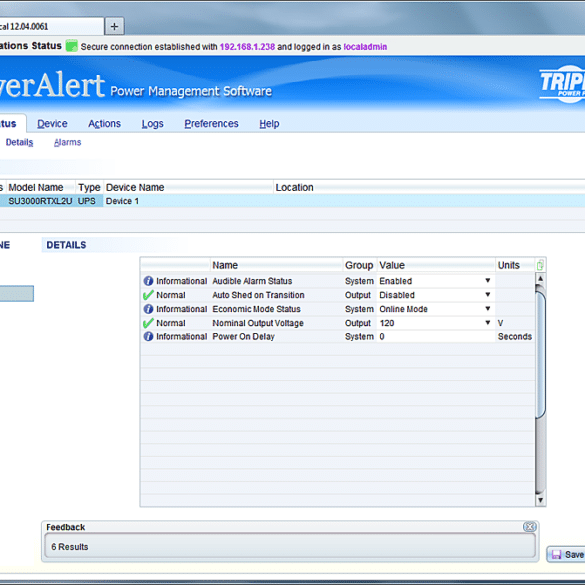Click the 6 Results feedback text
Viewport: 585px width, 585px height.
pos(70,547)
